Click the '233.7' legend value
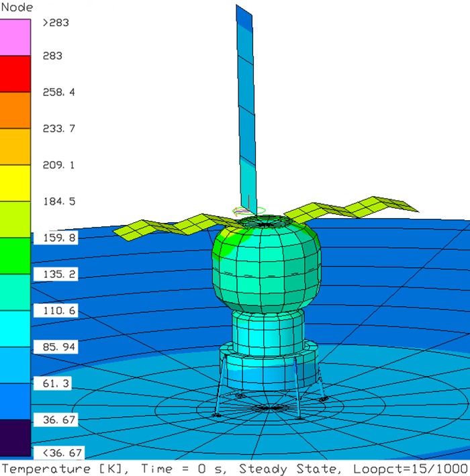Viewport: 470px width, 476px height. 58,128
